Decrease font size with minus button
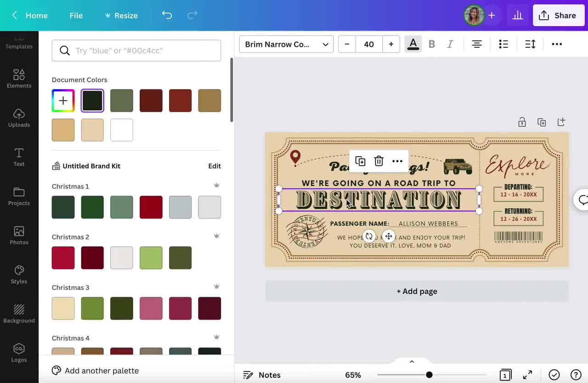 click(347, 44)
